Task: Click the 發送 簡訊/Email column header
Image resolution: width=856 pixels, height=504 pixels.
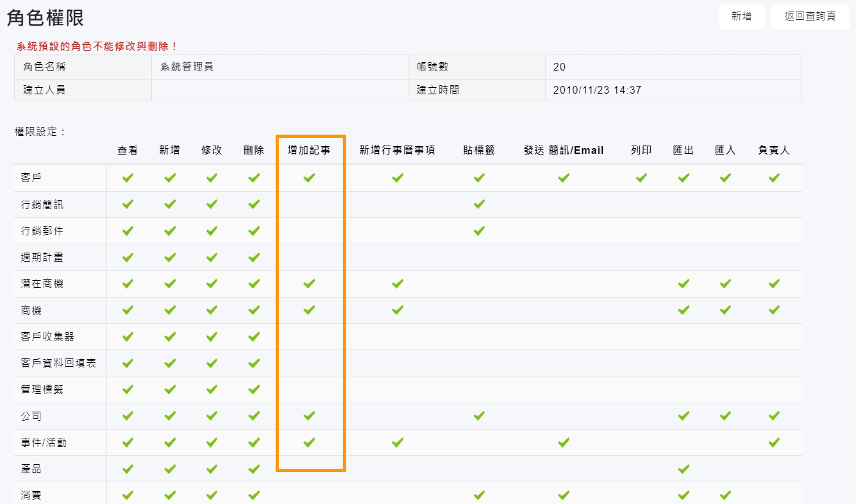Action: coord(564,151)
